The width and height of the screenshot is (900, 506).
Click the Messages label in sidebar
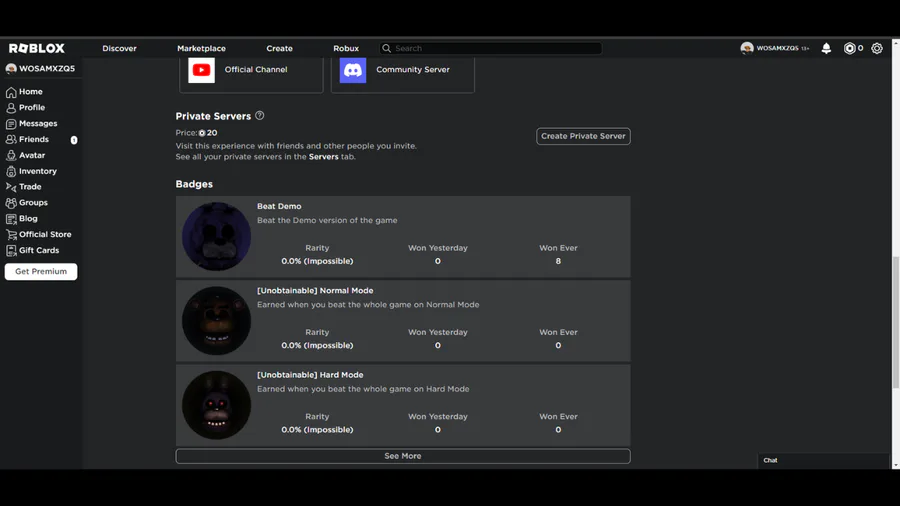click(38, 123)
